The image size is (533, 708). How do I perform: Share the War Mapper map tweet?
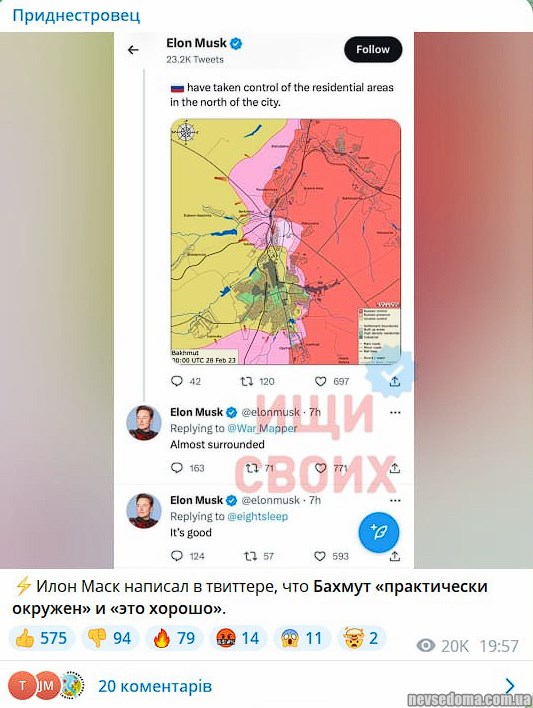tap(395, 382)
